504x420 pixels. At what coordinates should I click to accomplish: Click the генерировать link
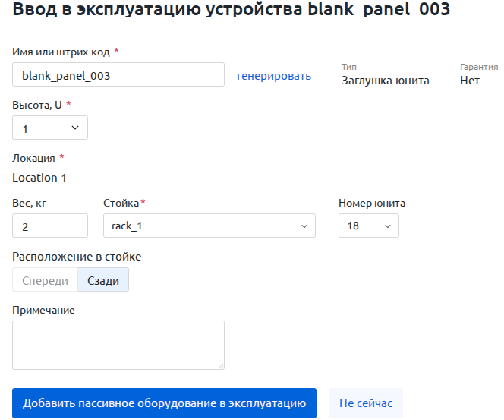coord(274,76)
